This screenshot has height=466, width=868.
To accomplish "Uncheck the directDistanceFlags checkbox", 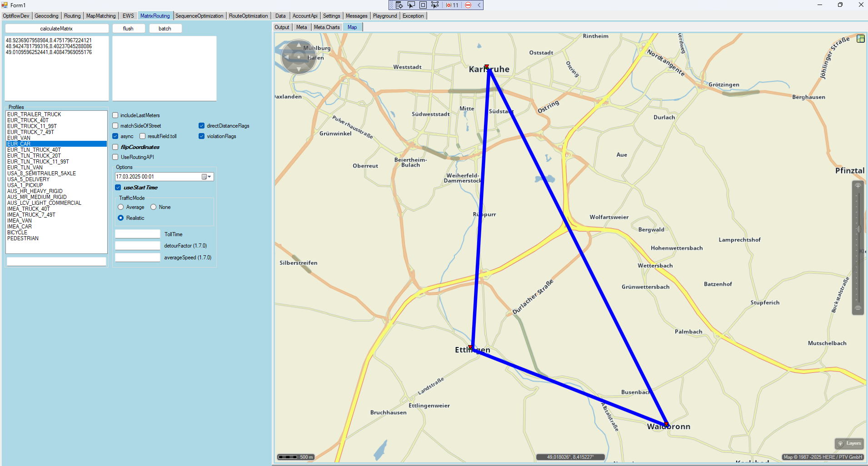I will [x=201, y=126].
